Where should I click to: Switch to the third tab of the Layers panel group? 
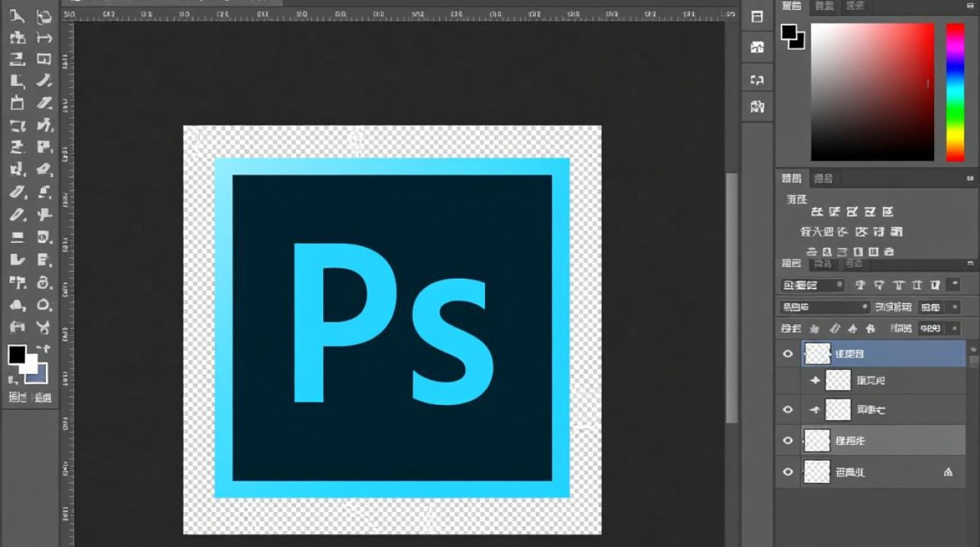[x=855, y=263]
